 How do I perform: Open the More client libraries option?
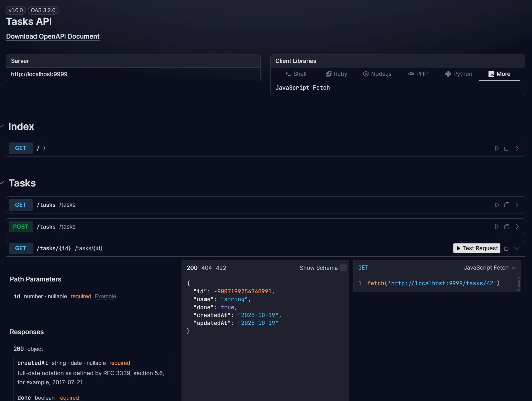[499, 74]
